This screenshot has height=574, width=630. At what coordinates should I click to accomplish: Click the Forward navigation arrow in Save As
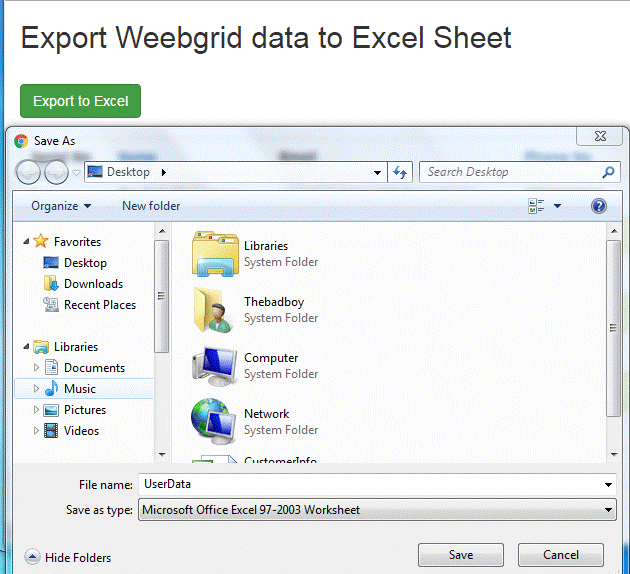pos(56,172)
